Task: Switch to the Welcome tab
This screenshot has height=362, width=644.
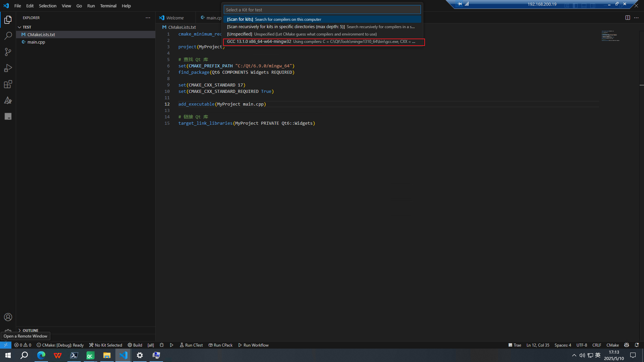Action: click(x=175, y=18)
